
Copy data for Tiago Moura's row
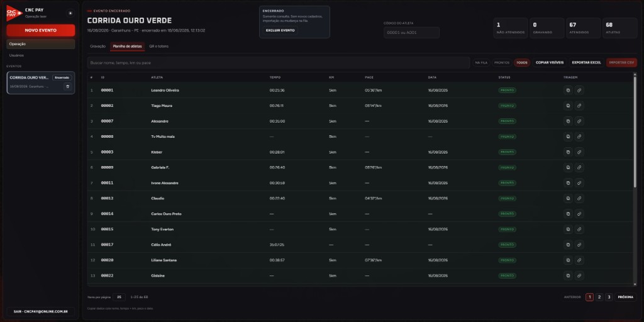click(568, 106)
